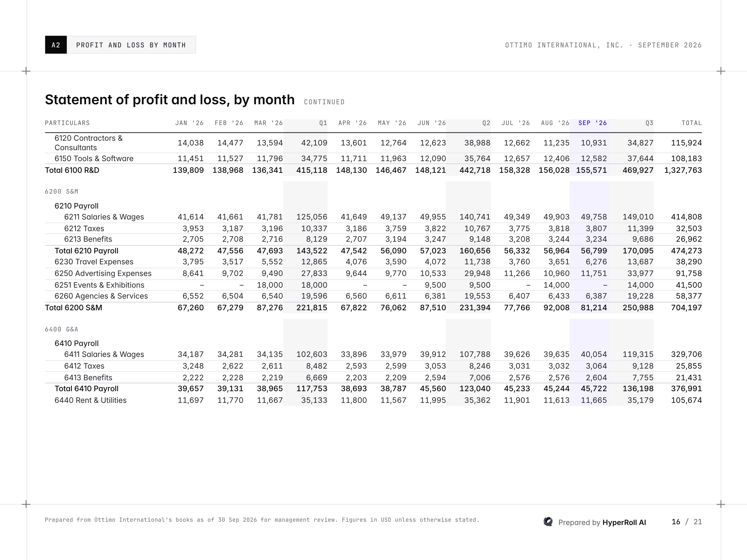Click the page number 16 / 21
Image resolution: width=747 pixels, height=560 pixels.
[x=686, y=522]
